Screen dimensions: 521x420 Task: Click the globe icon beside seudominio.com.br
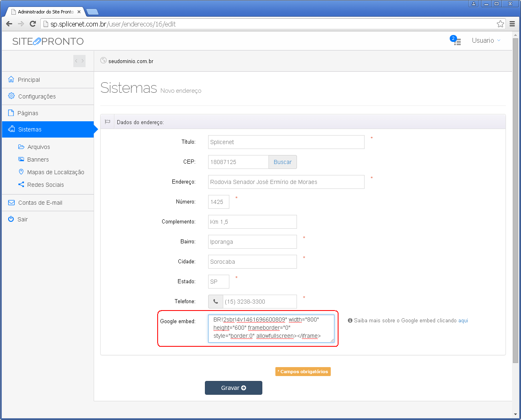(103, 61)
